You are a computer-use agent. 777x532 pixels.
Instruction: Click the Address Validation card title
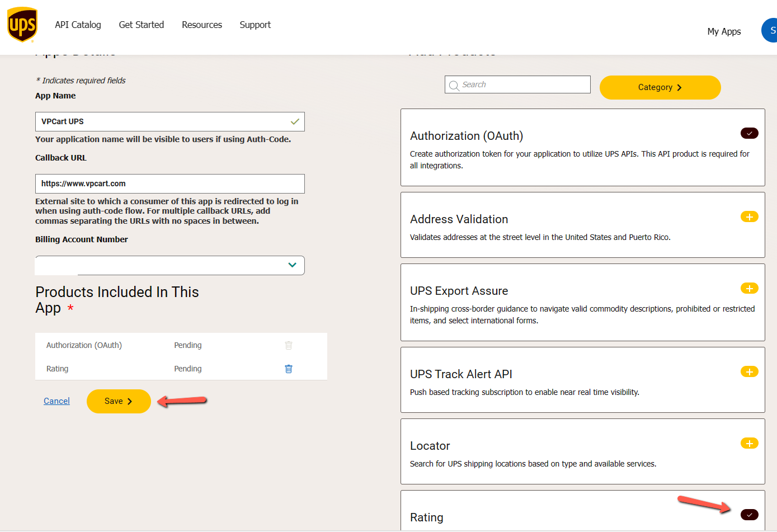click(459, 219)
